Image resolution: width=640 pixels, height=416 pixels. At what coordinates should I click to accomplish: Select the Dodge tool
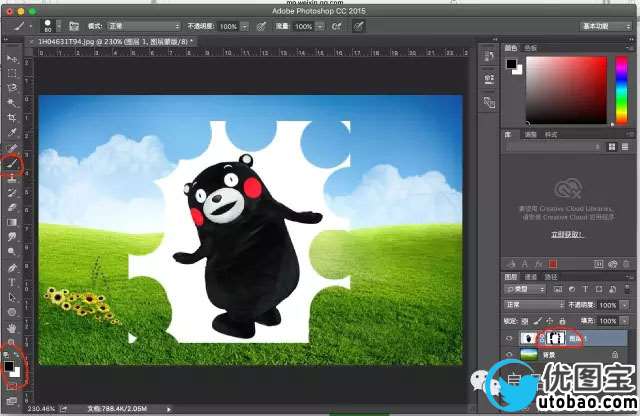12,251
